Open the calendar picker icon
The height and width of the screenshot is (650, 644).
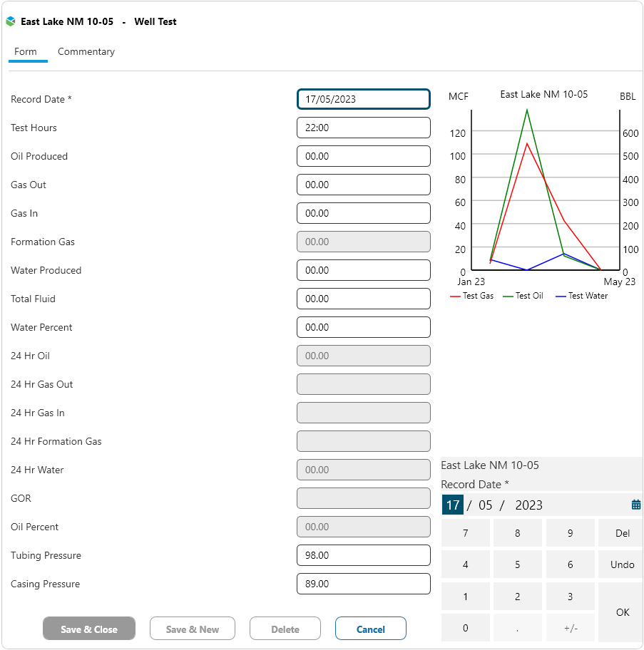[x=636, y=505]
